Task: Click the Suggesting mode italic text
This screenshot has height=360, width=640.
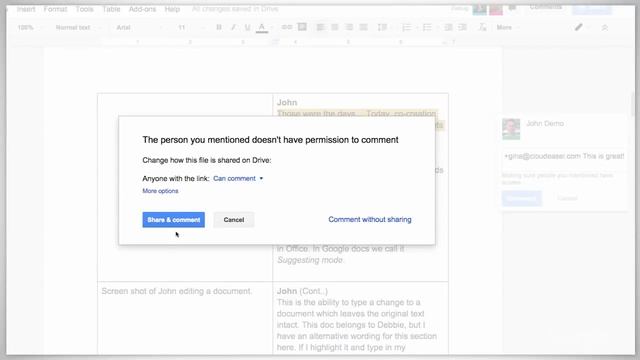Action: pos(310,260)
